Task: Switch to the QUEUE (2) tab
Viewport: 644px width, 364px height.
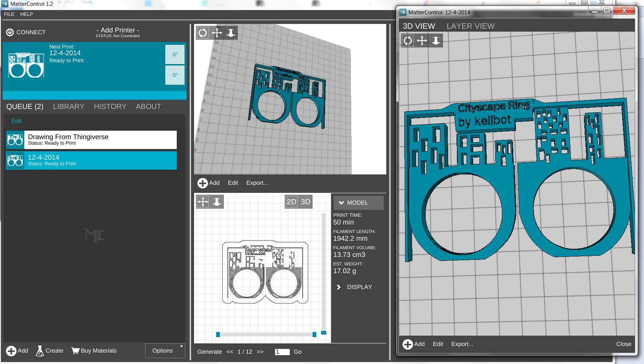Action: [x=25, y=107]
